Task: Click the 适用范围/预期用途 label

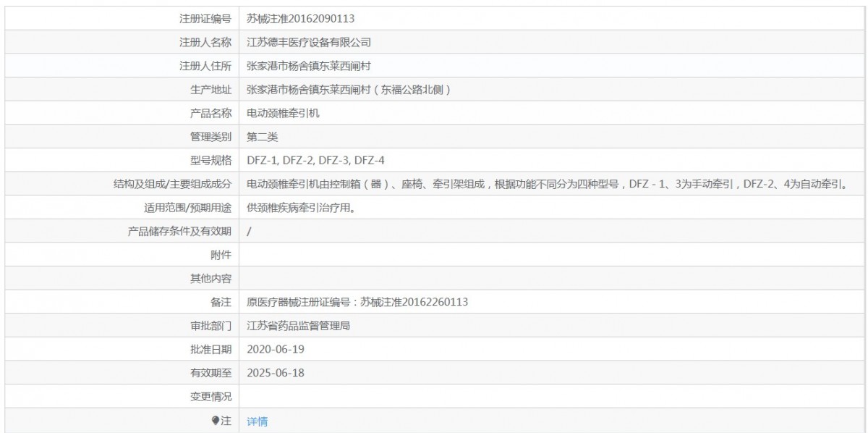Action: coord(187,208)
